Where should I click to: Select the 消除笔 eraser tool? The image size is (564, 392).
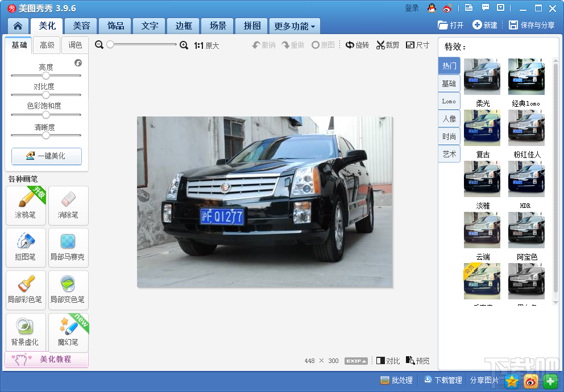coord(68,206)
